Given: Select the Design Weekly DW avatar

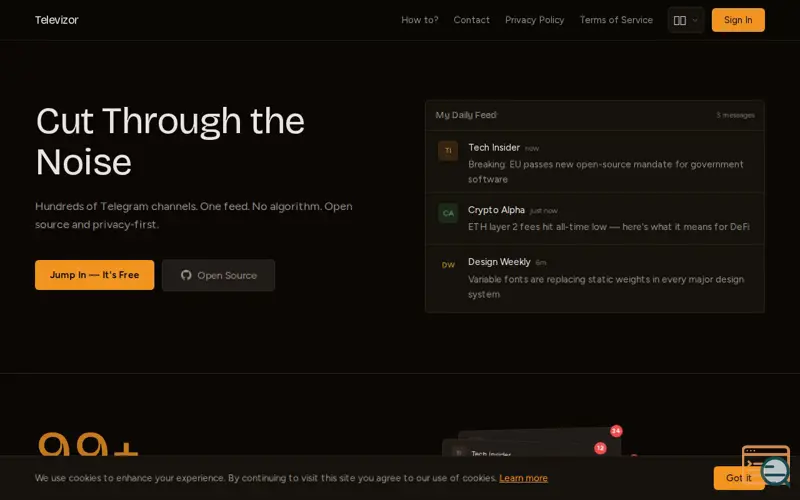Looking at the screenshot, I should coord(448,265).
